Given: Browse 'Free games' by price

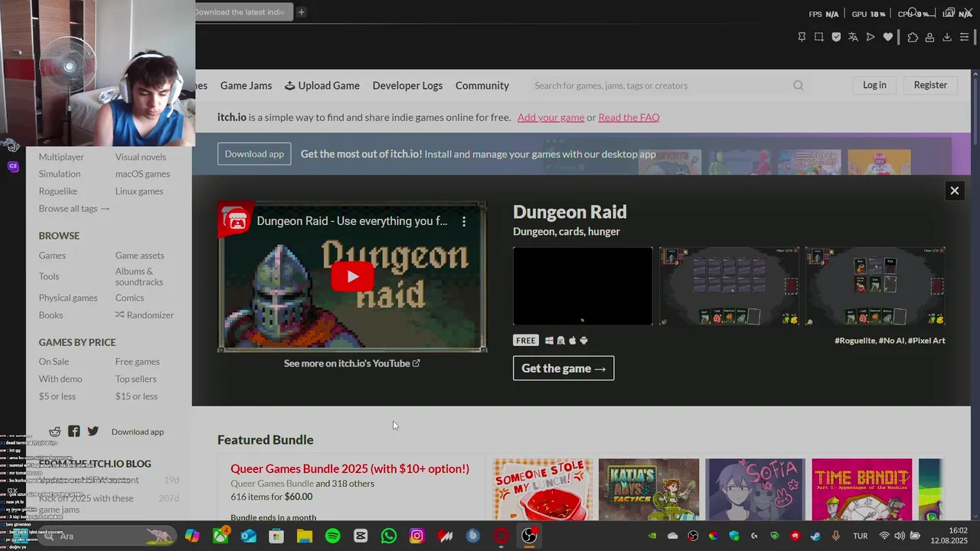Looking at the screenshot, I should point(138,361).
